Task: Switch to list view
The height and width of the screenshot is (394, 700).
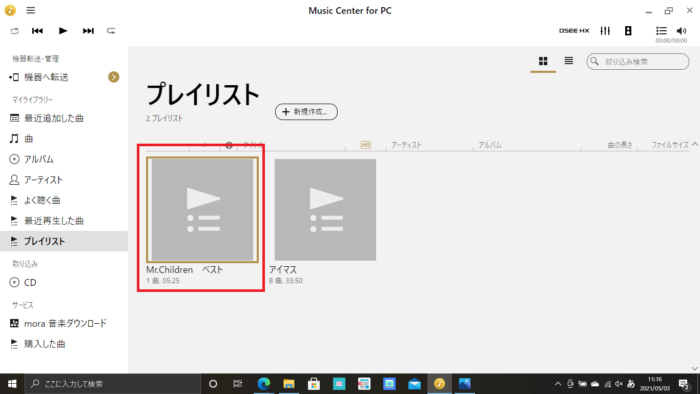Action: (x=569, y=61)
